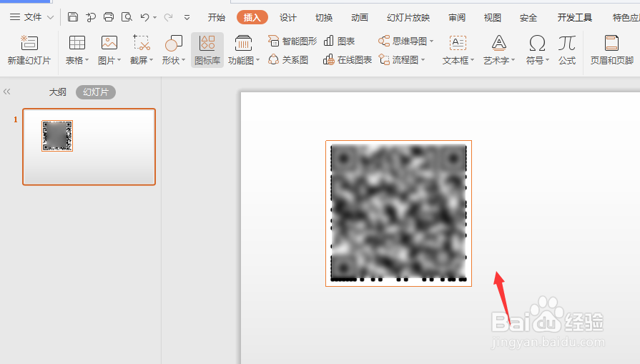Open the 文件 menu

click(x=33, y=17)
